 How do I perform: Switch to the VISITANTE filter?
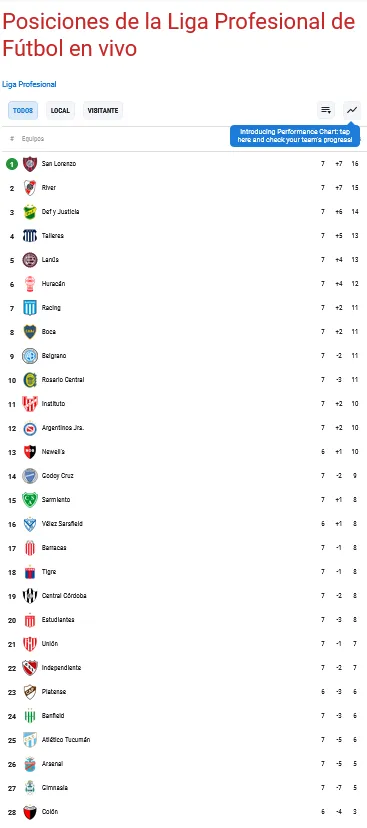click(103, 111)
